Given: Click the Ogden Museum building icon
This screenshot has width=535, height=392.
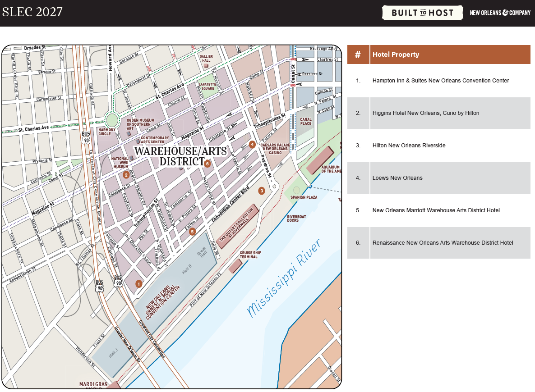Looking at the screenshot, I should [x=129, y=134].
